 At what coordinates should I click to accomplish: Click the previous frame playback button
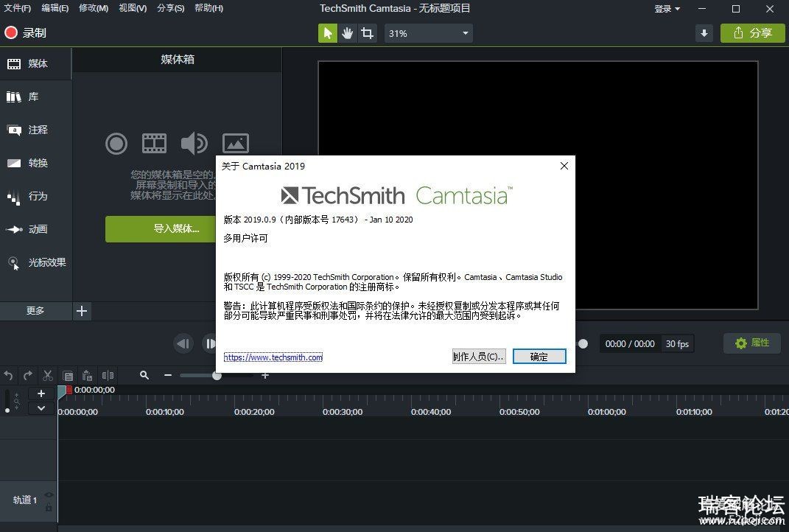pos(183,344)
